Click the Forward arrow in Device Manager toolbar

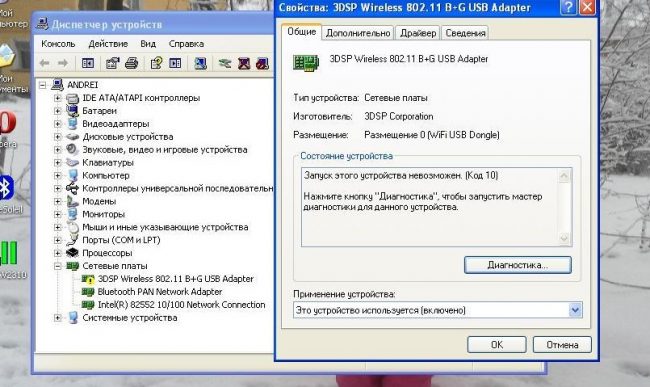click(63, 63)
